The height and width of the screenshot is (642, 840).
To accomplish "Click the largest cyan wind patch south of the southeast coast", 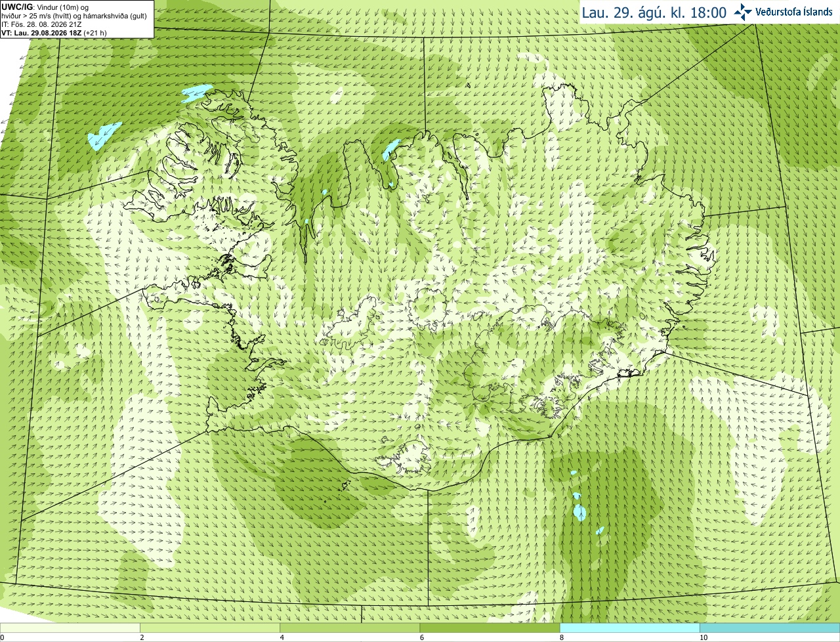I will click(579, 512).
